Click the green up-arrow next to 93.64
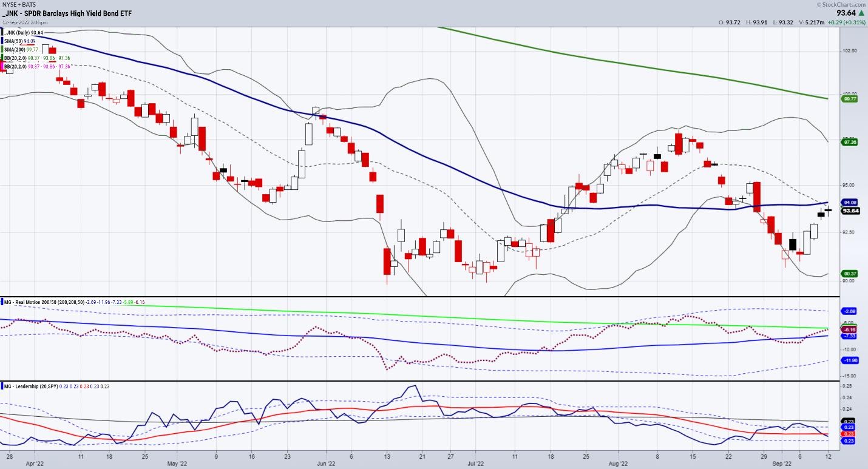 (x=861, y=13)
